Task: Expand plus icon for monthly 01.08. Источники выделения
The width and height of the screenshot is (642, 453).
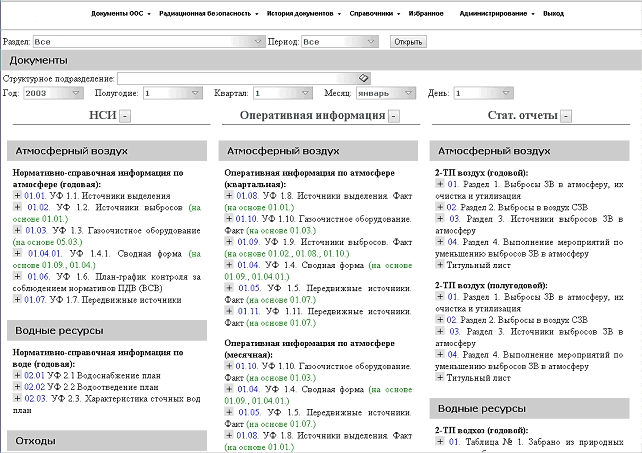Action: (229, 435)
